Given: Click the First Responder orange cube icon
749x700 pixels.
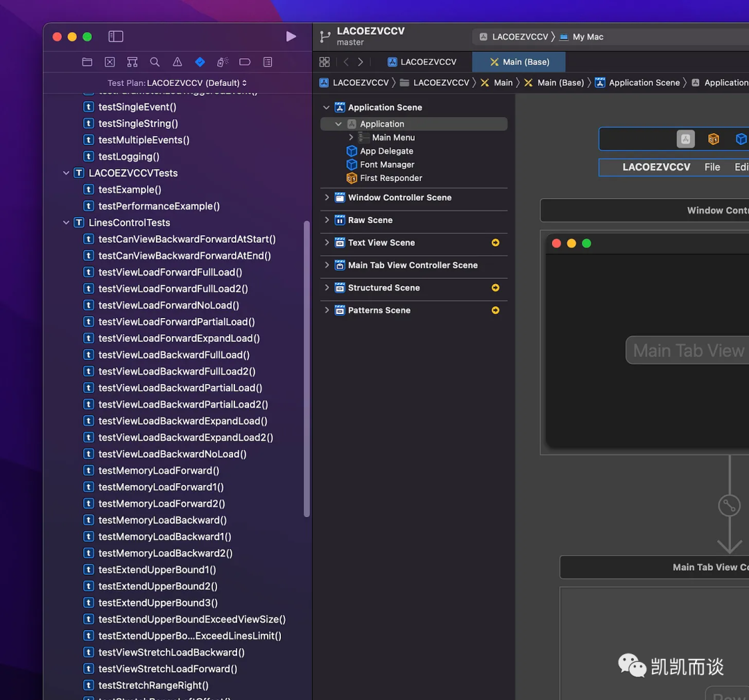Looking at the screenshot, I should [352, 178].
